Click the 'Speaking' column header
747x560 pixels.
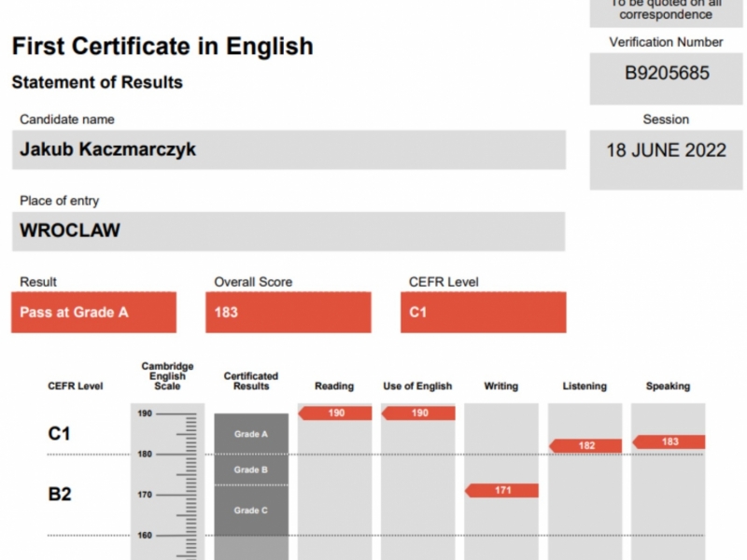point(668,386)
